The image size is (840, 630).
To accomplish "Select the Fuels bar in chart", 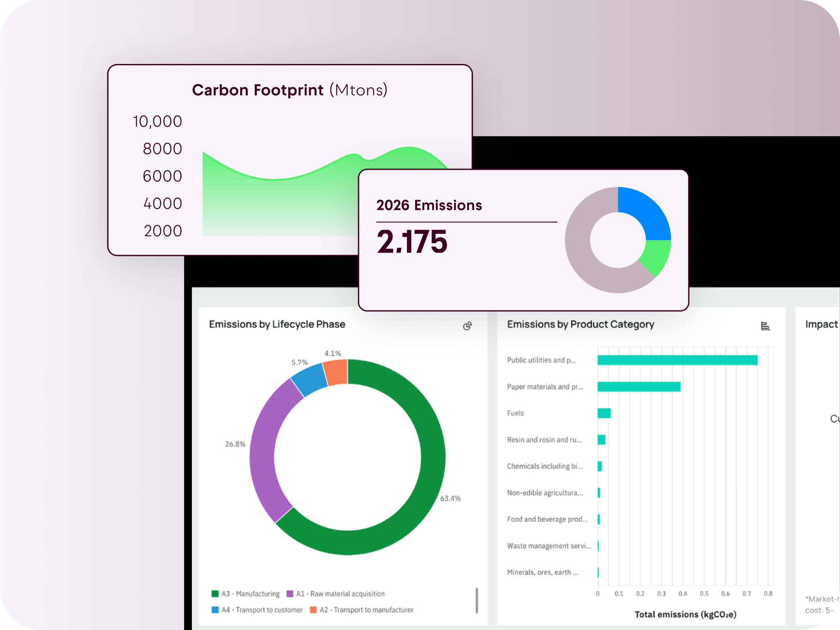I will pos(604,413).
